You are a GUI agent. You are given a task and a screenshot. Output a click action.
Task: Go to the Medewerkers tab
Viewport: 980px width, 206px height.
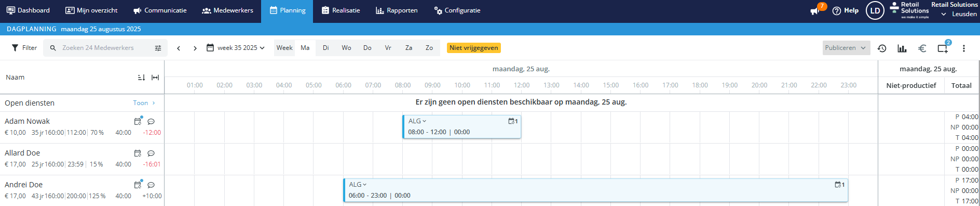click(x=227, y=10)
